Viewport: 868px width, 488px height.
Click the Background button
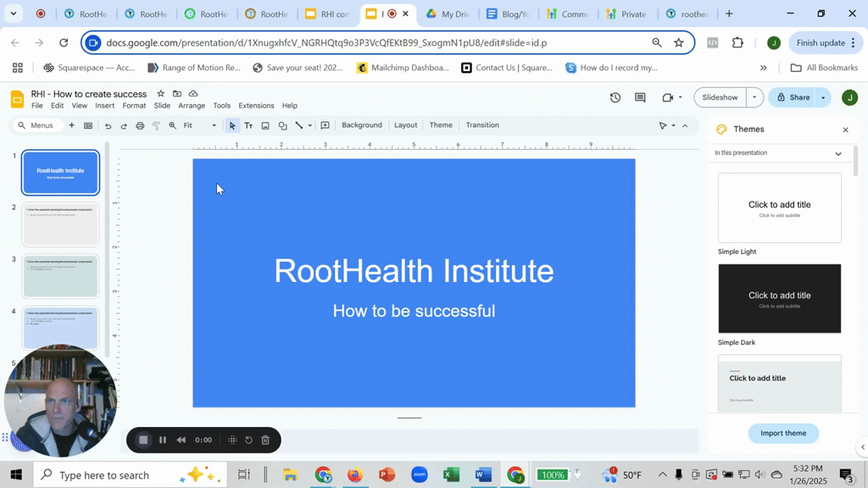click(x=362, y=125)
